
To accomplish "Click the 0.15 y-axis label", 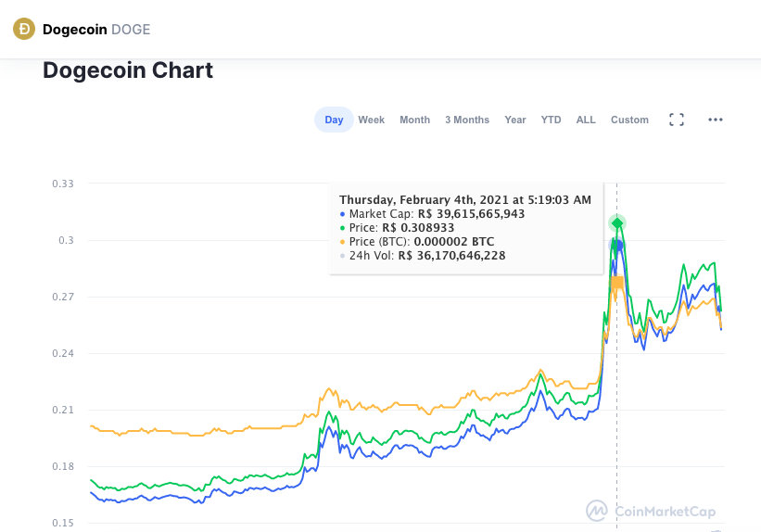I will [63, 523].
